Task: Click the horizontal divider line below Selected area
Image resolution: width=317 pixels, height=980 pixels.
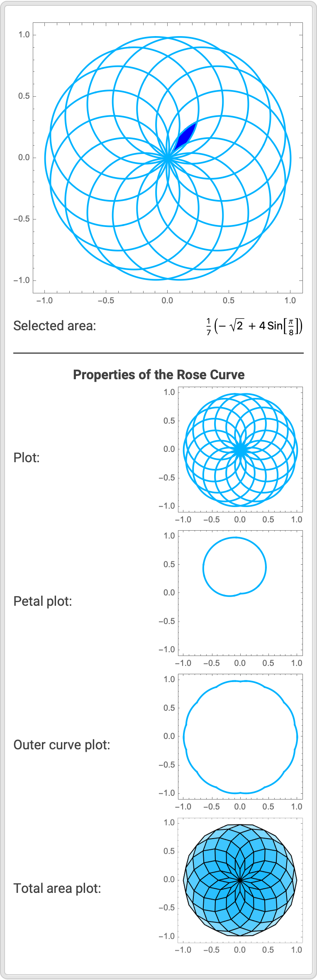Action: [158, 353]
